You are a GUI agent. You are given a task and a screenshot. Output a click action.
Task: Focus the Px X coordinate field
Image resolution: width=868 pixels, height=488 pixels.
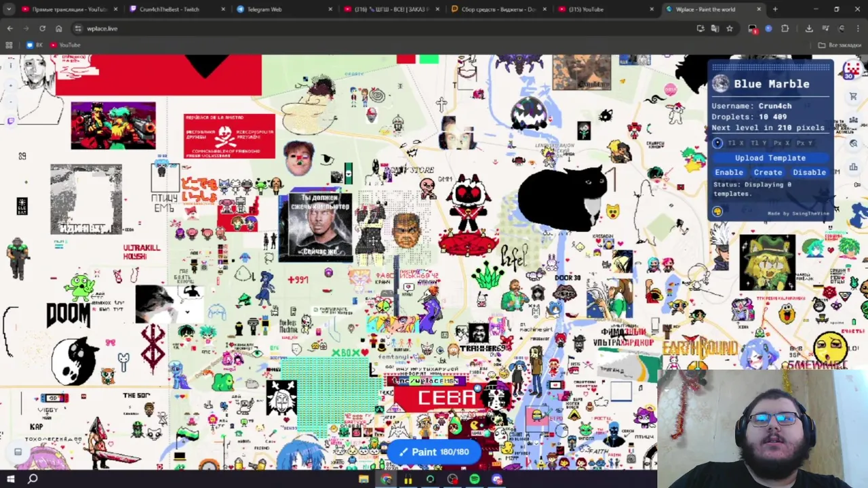780,143
